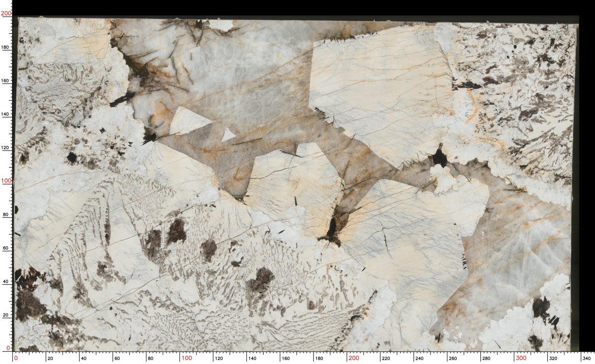Click the red 0 on the horizontal ruler

point(16,358)
